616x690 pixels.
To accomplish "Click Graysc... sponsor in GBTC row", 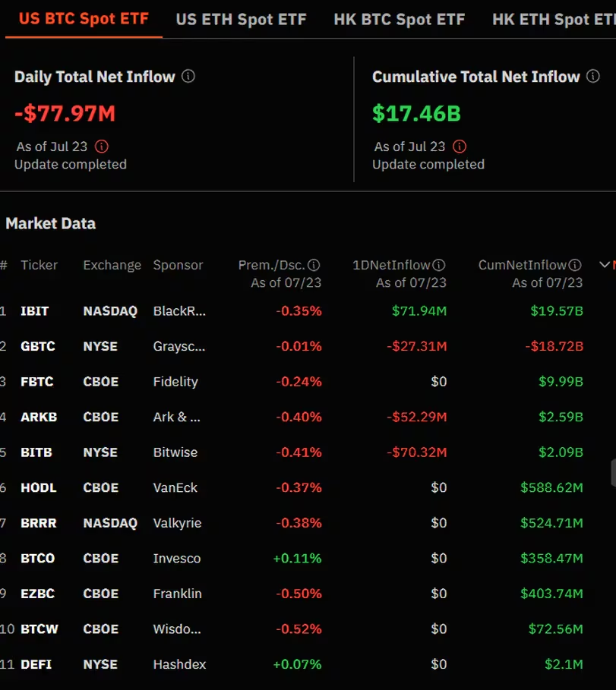I will coord(179,346).
